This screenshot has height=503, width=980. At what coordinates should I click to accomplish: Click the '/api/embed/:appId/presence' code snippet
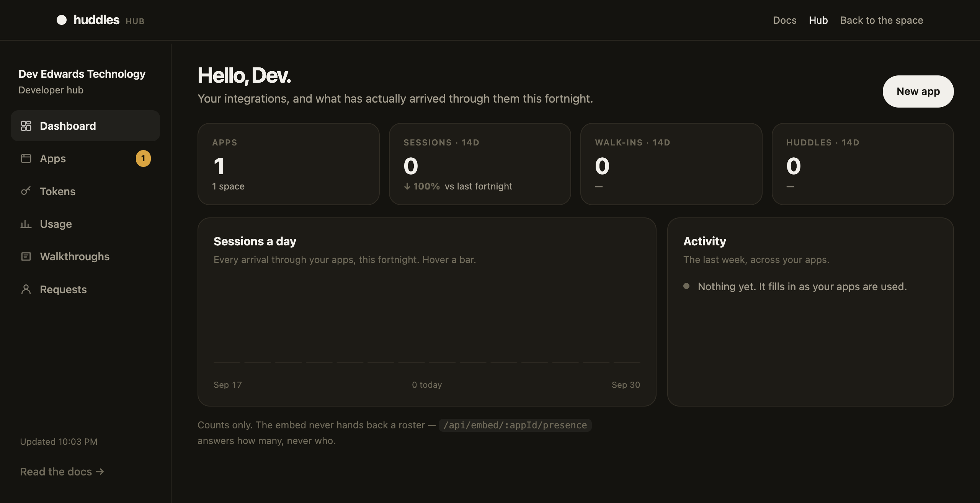coord(515,425)
